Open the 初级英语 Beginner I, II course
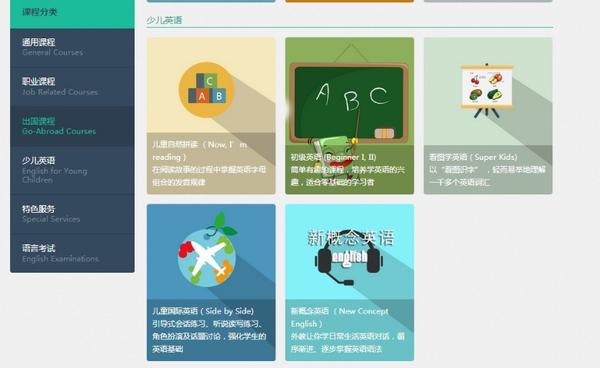Image resolution: width=600 pixels, height=368 pixels. [x=333, y=157]
